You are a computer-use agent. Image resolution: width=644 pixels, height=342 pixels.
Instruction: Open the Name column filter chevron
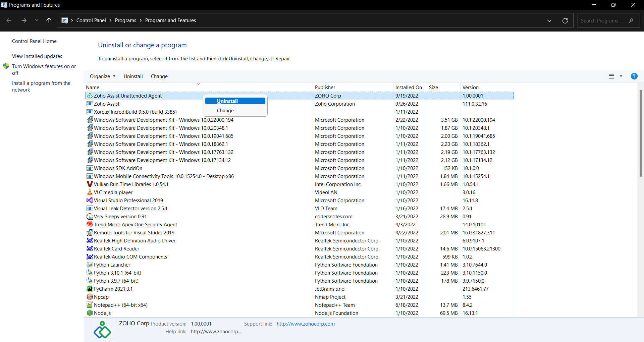[198, 84]
